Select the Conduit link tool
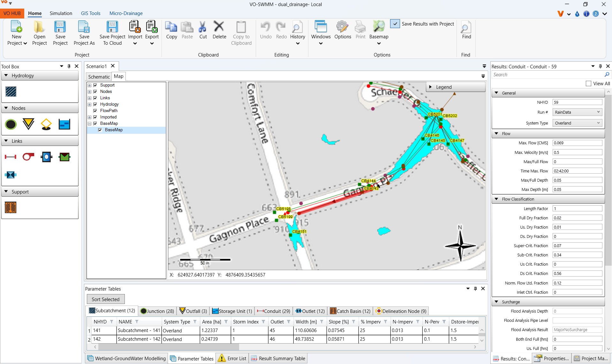The height and width of the screenshot is (364, 612). tap(11, 157)
